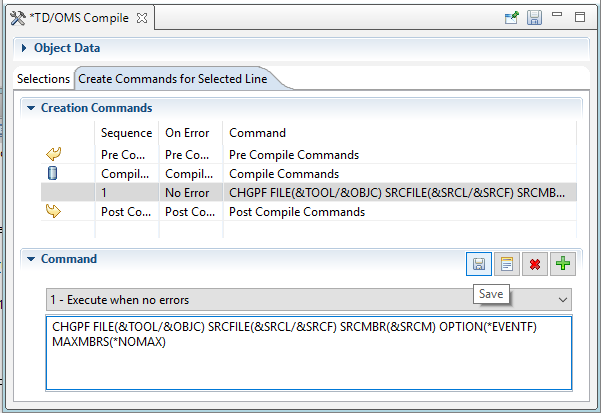
Task: Click the Pre Compile arrow icon
Action: click(x=54, y=154)
